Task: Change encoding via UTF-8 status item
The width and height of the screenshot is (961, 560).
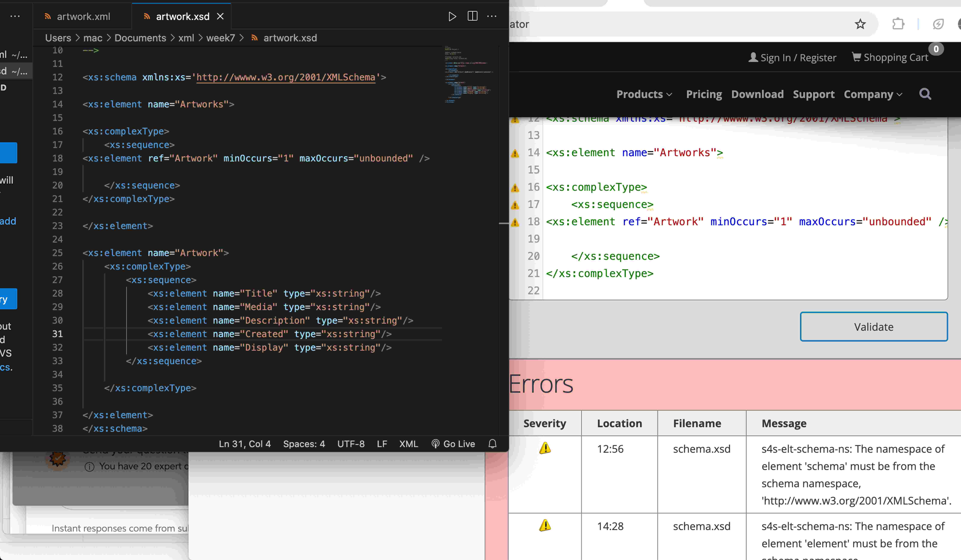Action: [x=350, y=443]
